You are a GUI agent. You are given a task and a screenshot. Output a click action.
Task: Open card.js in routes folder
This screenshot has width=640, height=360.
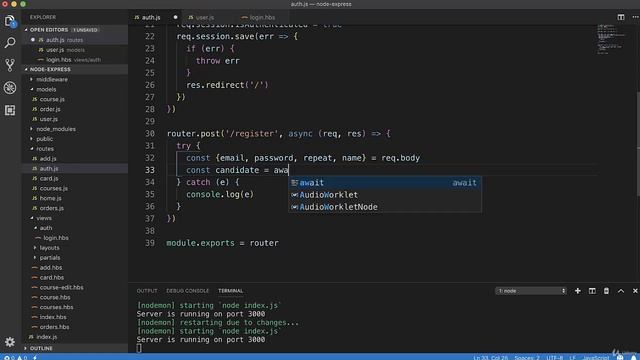point(49,178)
